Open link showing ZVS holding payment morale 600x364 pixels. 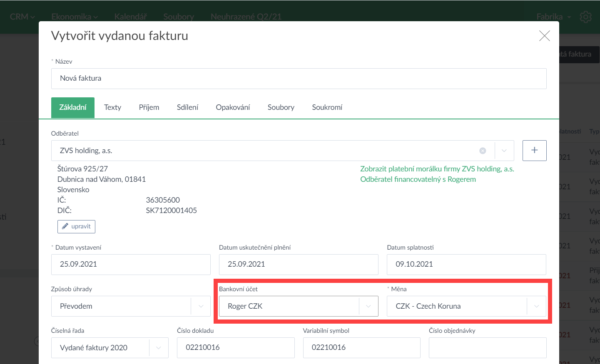coord(437,169)
